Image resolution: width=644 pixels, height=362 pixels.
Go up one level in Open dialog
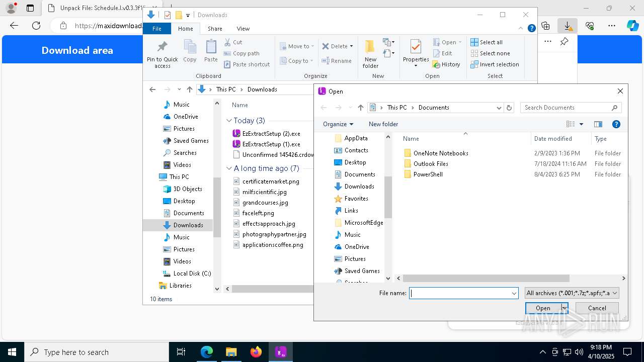tap(361, 108)
